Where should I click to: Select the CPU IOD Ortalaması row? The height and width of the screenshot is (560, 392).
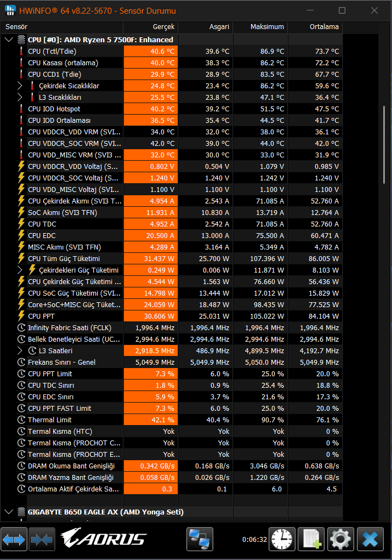point(172,120)
